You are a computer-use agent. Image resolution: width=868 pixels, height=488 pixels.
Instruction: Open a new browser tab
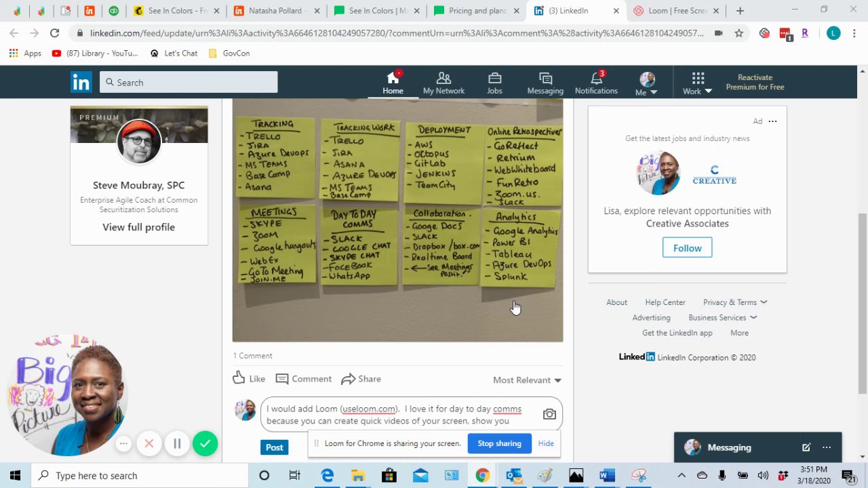click(x=740, y=11)
